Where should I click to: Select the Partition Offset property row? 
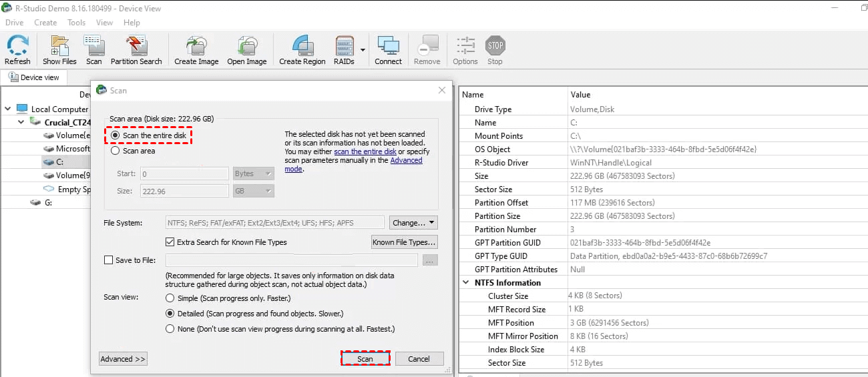point(664,202)
